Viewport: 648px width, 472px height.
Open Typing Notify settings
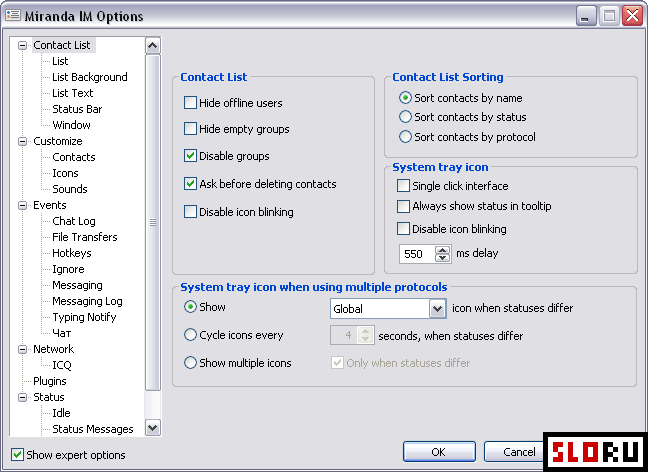point(84,317)
